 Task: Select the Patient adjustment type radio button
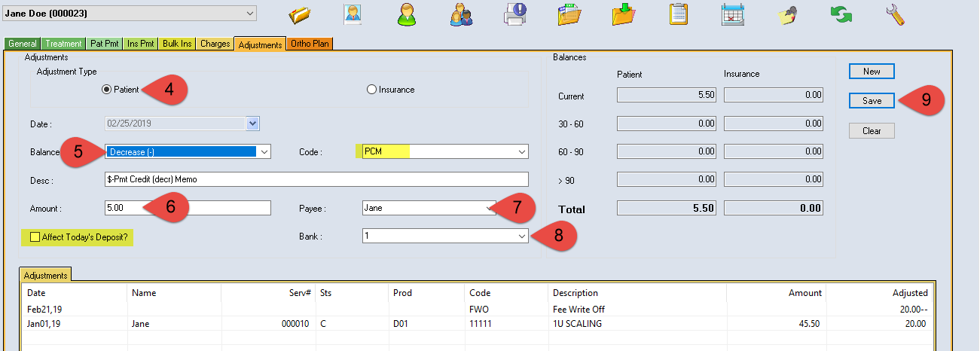pyautogui.click(x=107, y=90)
